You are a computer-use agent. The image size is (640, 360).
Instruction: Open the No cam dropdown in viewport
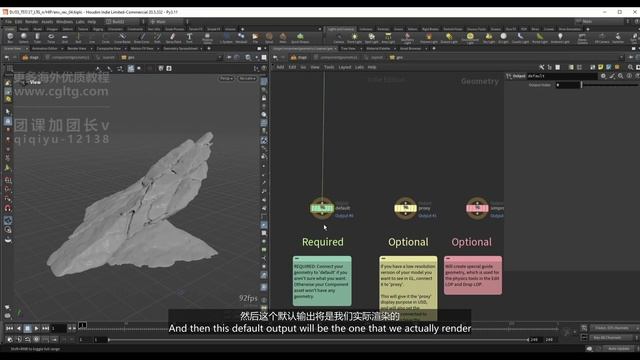coord(247,78)
